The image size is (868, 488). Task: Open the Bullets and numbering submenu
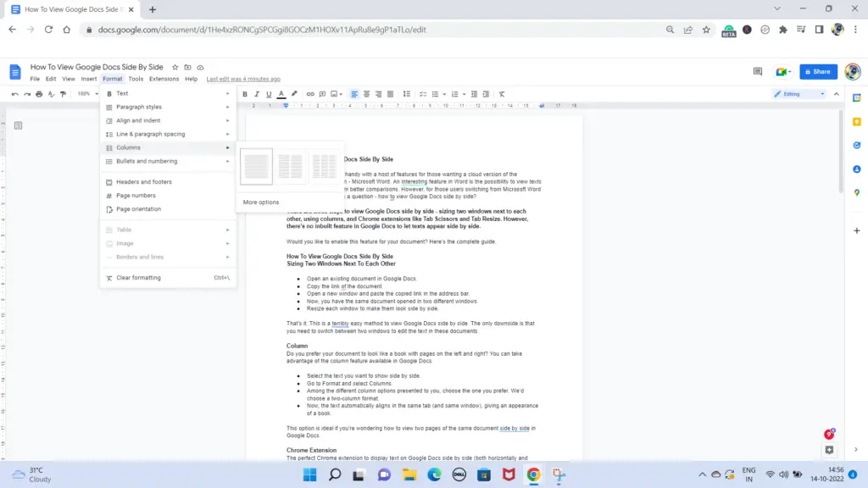(168, 161)
